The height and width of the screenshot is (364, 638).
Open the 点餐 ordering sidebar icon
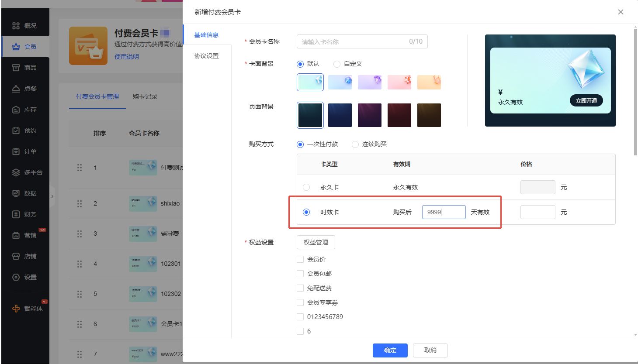[x=16, y=89]
